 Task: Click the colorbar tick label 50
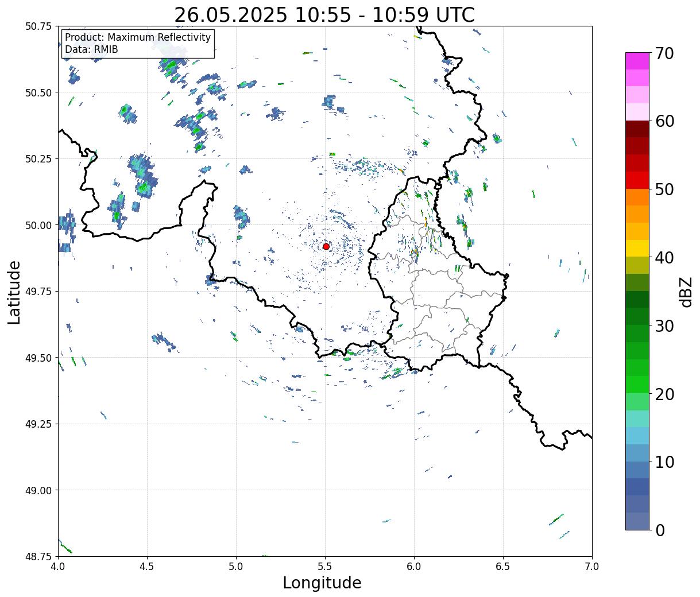(664, 189)
